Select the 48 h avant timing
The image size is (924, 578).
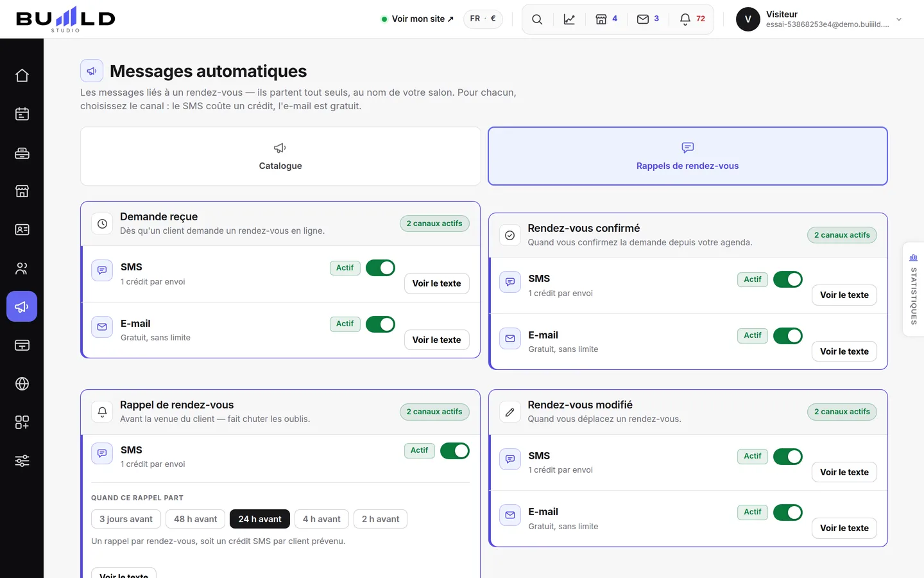pyautogui.click(x=196, y=519)
